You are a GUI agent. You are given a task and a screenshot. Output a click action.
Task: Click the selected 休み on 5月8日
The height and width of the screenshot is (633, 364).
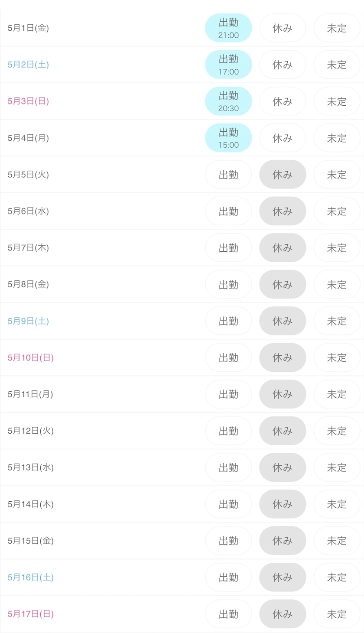(x=283, y=285)
